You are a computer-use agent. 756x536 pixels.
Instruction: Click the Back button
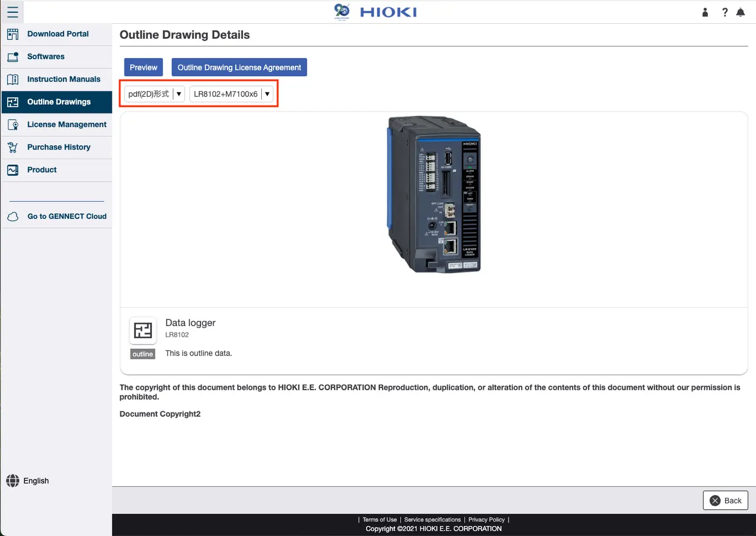click(726, 501)
